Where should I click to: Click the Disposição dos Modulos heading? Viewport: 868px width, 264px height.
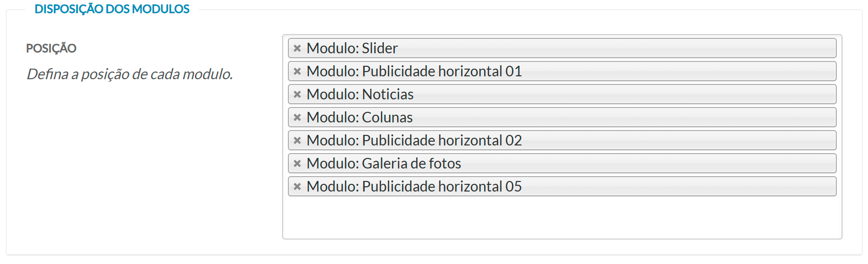click(x=112, y=9)
